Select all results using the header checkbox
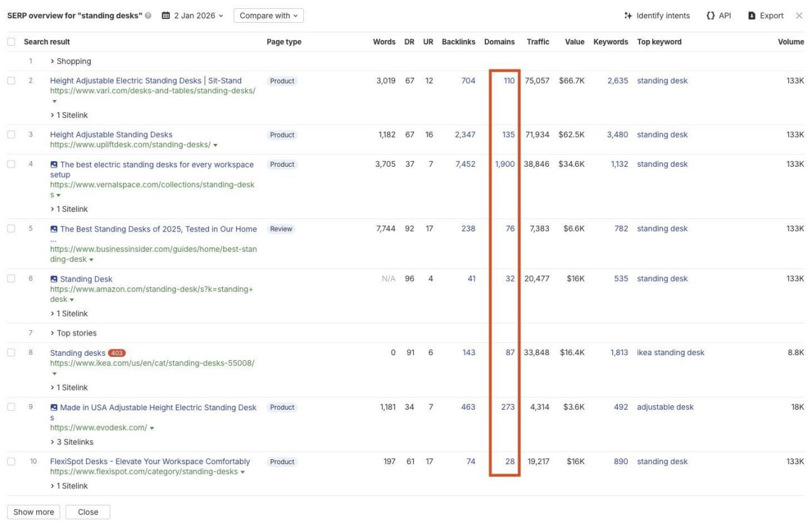 11,41
